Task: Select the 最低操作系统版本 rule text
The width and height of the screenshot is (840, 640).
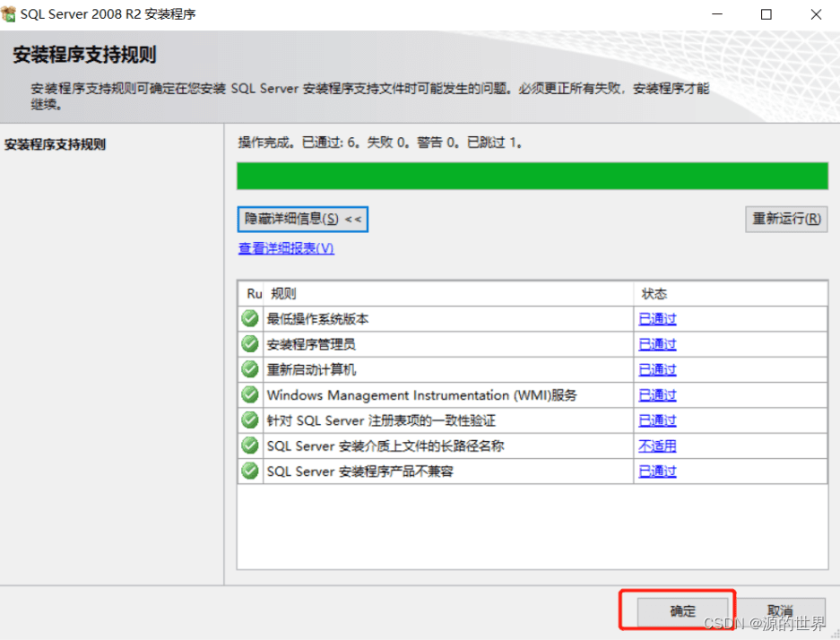Action: pyautogui.click(x=317, y=319)
